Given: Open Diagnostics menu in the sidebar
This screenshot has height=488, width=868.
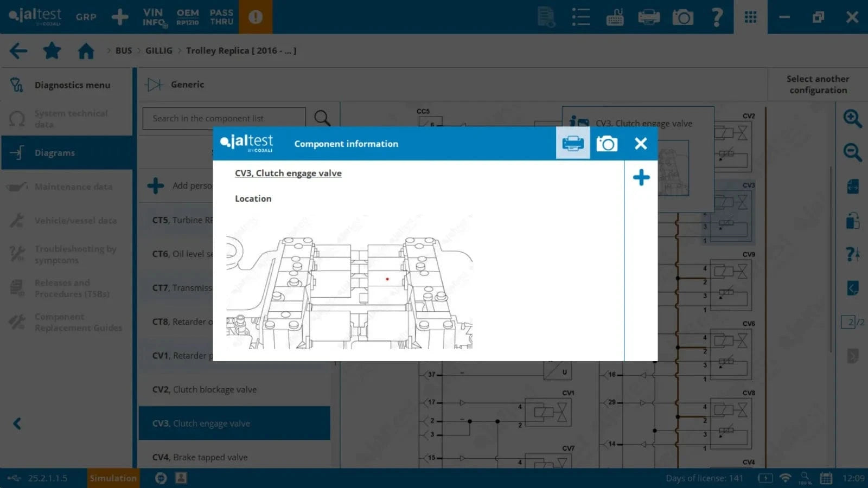Looking at the screenshot, I should coord(66,85).
